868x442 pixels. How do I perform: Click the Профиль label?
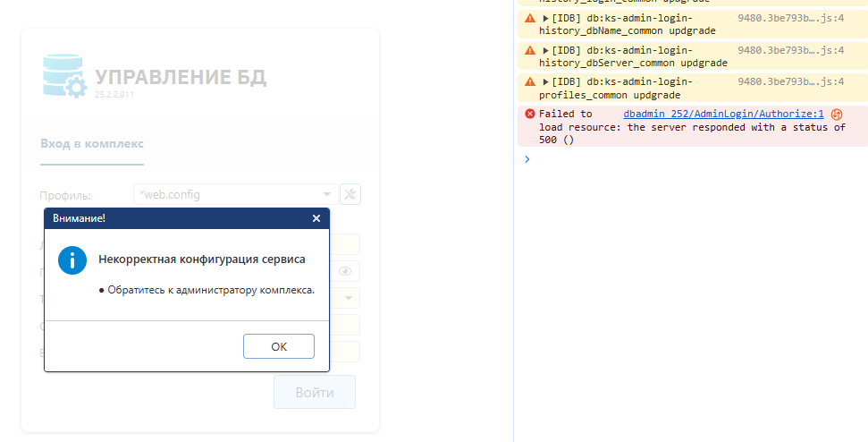[x=65, y=196]
